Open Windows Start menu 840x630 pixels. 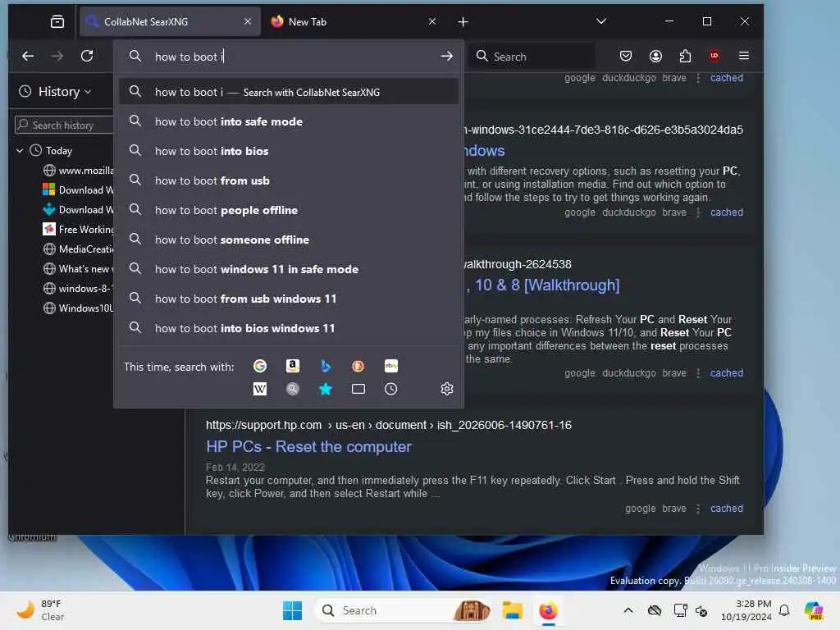point(292,610)
